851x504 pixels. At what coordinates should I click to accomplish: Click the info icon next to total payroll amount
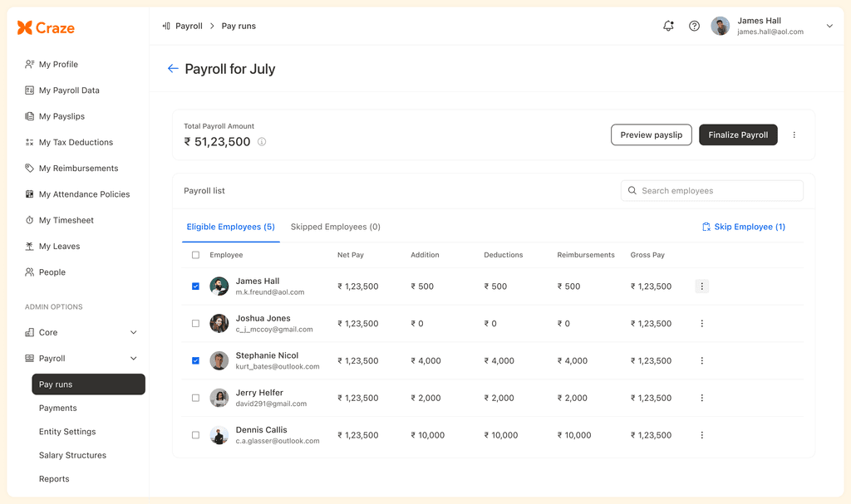pos(262,142)
